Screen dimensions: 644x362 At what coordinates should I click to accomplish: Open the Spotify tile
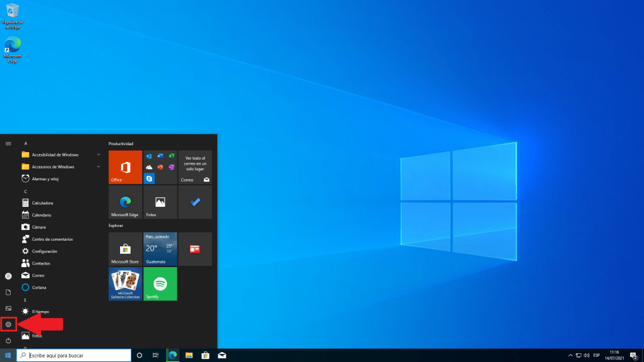click(x=160, y=284)
